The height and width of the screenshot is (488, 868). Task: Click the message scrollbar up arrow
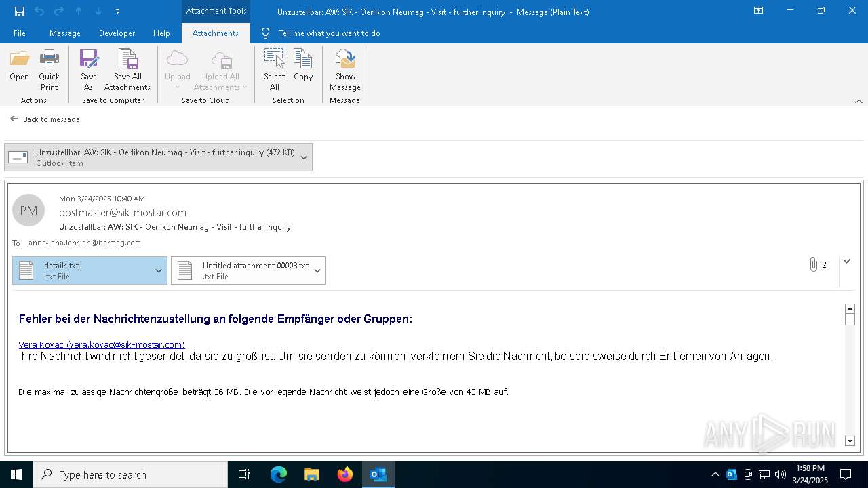pos(850,309)
